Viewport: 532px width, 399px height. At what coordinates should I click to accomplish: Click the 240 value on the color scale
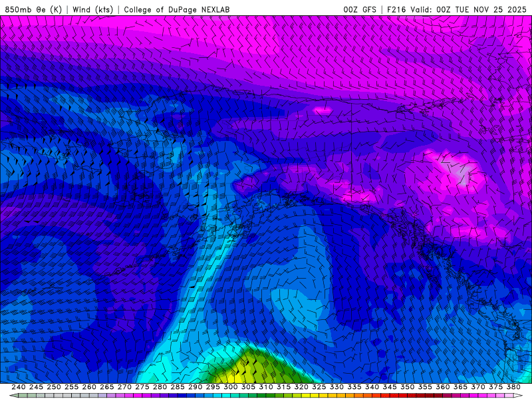[x=19, y=387]
